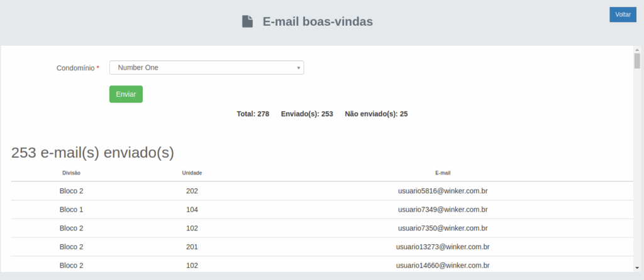Screen dimensions: 644x280
Task: Click the Total: 278 text
Action: [253, 114]
